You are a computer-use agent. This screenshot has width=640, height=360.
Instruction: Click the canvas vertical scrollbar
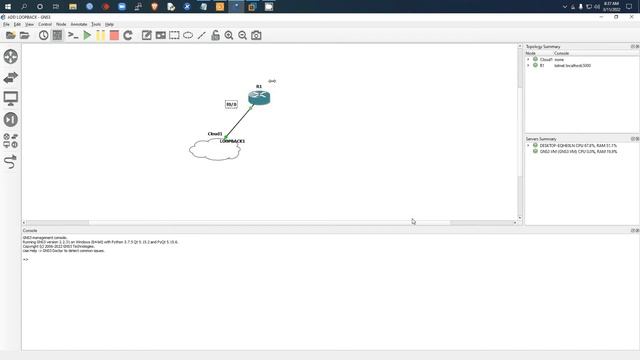click(520, 131)
